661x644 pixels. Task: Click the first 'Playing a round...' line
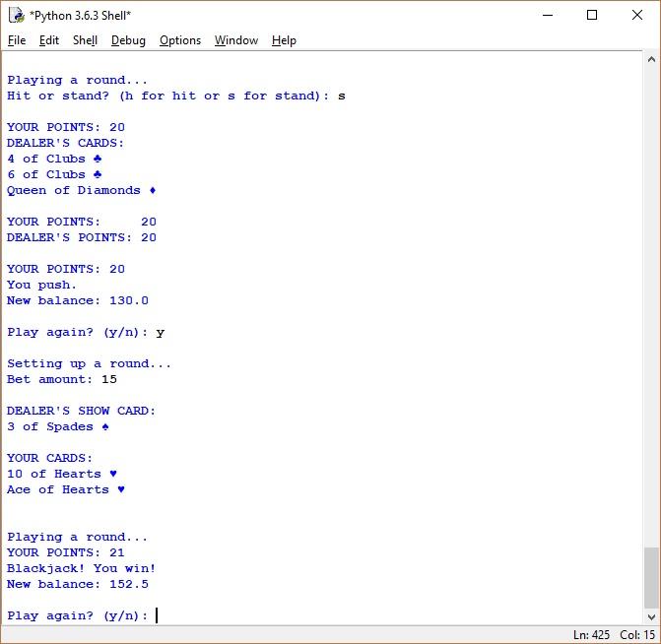coord(77,80)
